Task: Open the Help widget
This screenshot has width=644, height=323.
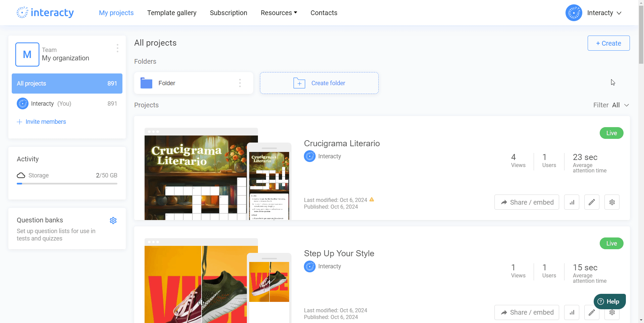Action: (x=609, y=302)
